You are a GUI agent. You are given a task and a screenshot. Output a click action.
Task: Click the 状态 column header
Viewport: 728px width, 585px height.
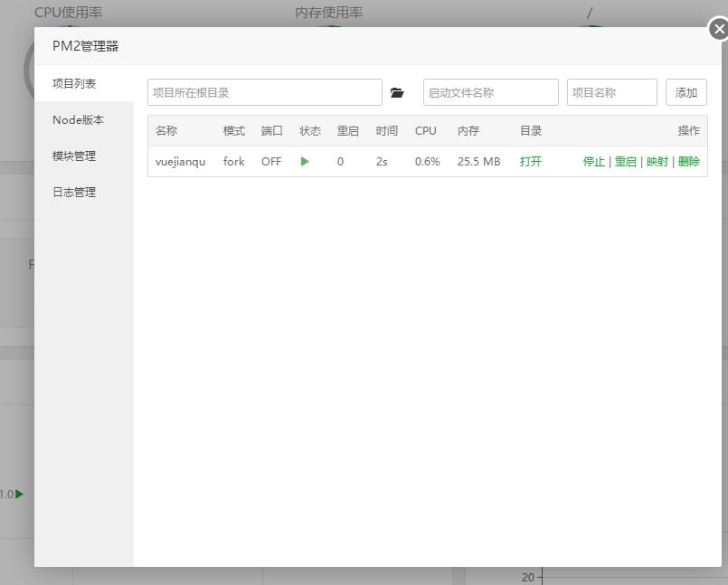(x=310, y=131)
